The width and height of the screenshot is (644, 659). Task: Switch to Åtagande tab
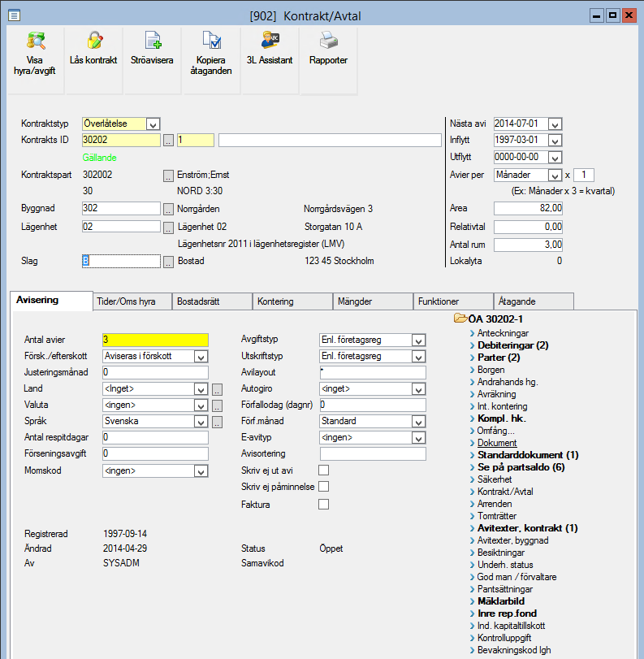[534, 301]
